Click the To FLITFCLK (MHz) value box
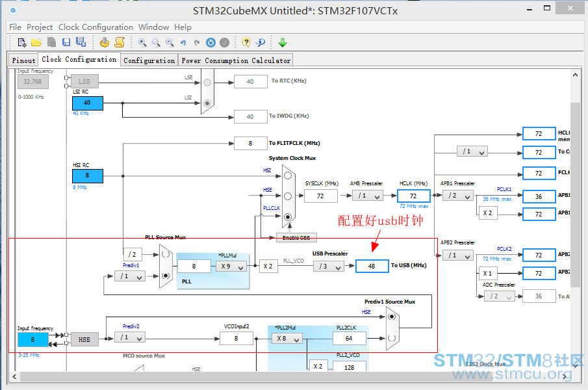Screen dimensions: 588x390 click(x=250, y=143)
